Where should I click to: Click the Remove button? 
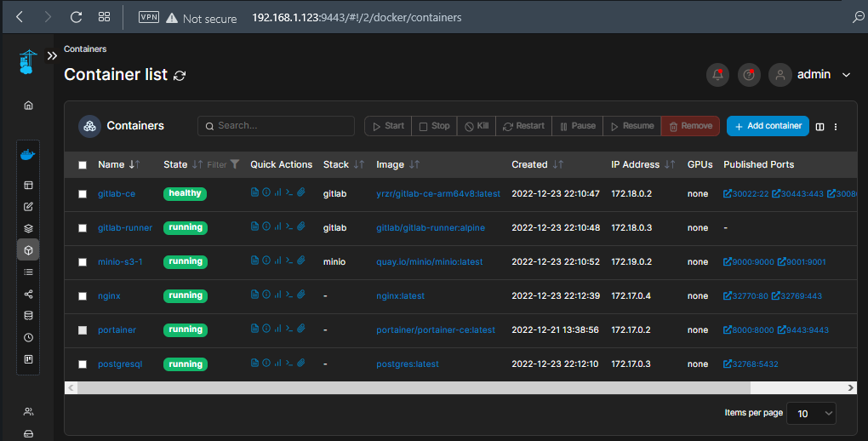[x=690, y=126]
